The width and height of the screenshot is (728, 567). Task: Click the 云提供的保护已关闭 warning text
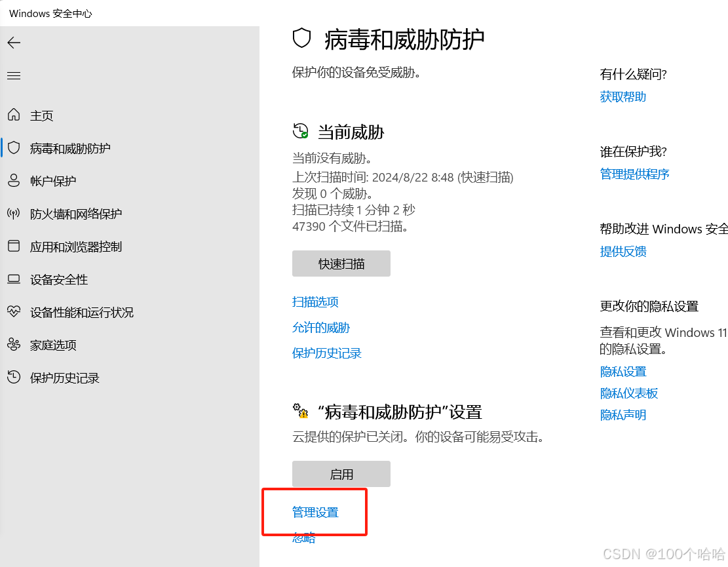(x=418, y=437)
